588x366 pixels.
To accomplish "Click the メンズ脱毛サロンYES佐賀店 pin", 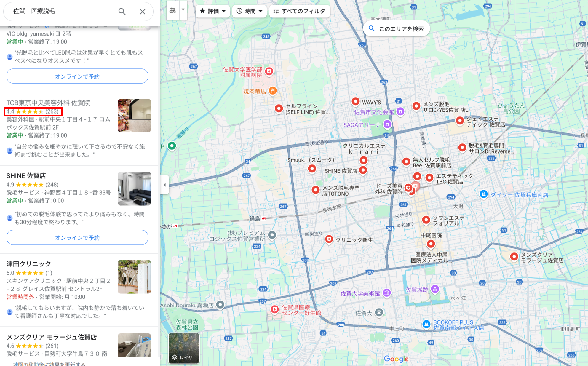I will pos(416,106).
